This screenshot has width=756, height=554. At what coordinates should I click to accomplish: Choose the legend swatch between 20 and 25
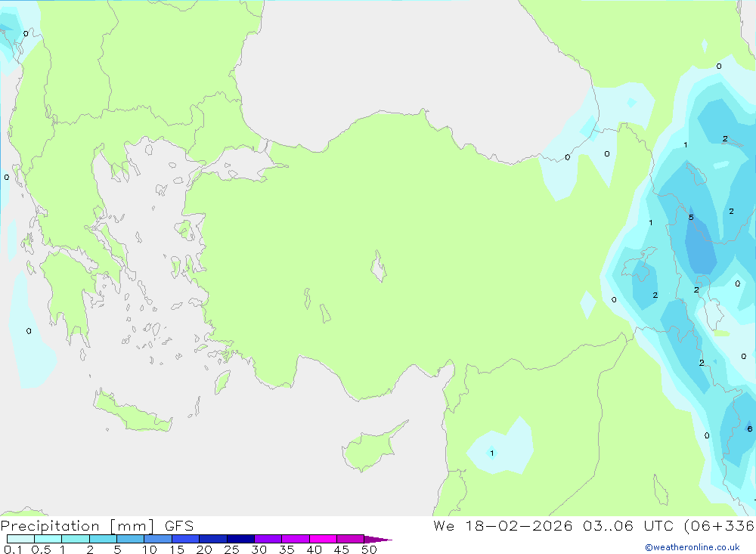click(x=213, y=539)
